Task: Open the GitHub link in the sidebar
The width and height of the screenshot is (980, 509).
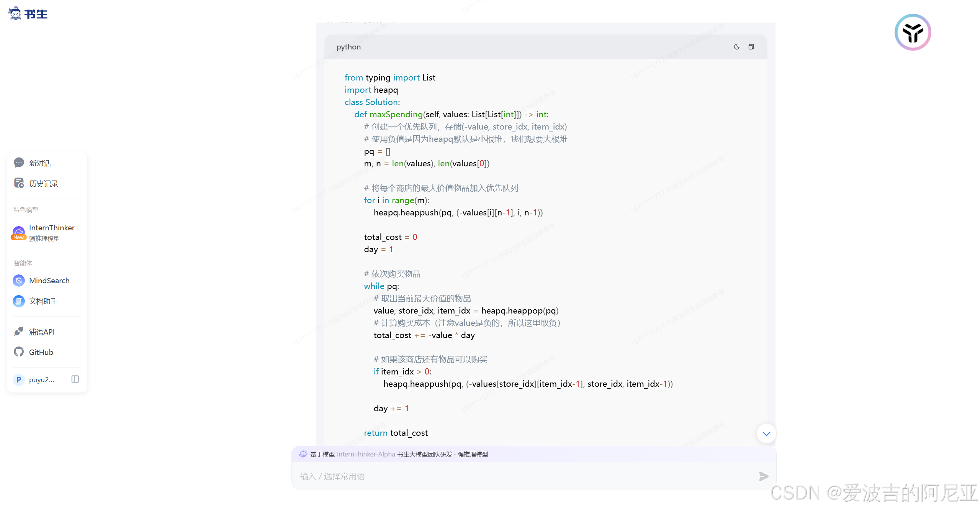Action: 41,352
